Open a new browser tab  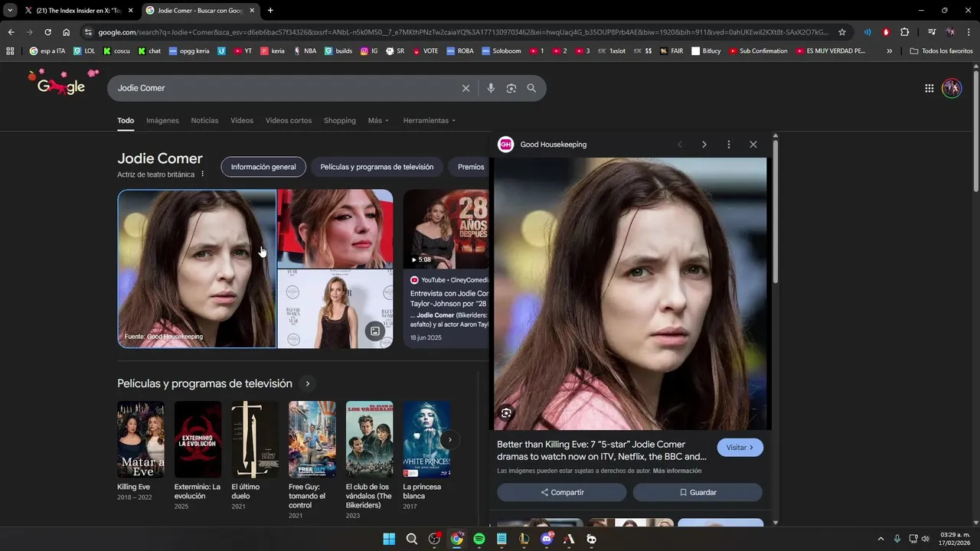[270, 11]
